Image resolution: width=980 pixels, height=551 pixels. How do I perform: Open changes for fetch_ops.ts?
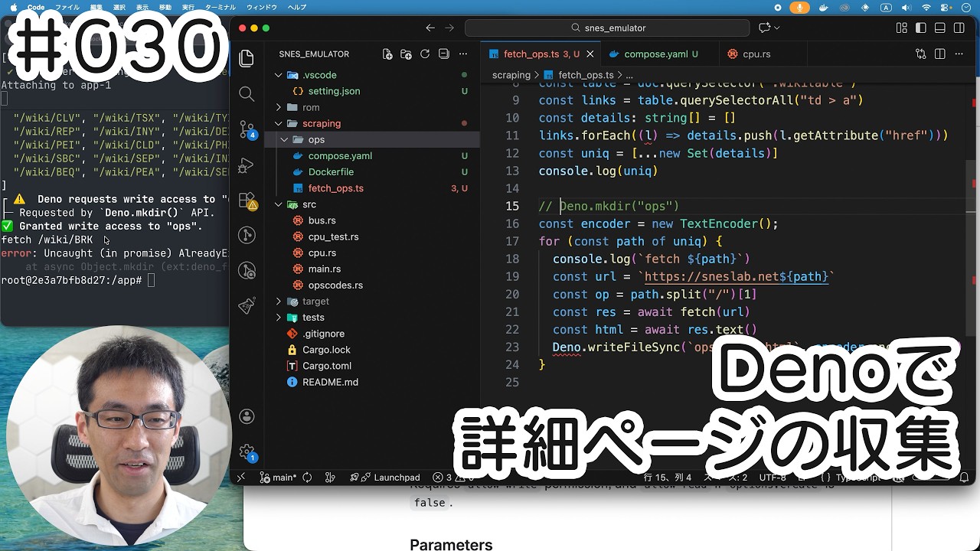coord(921,54)
